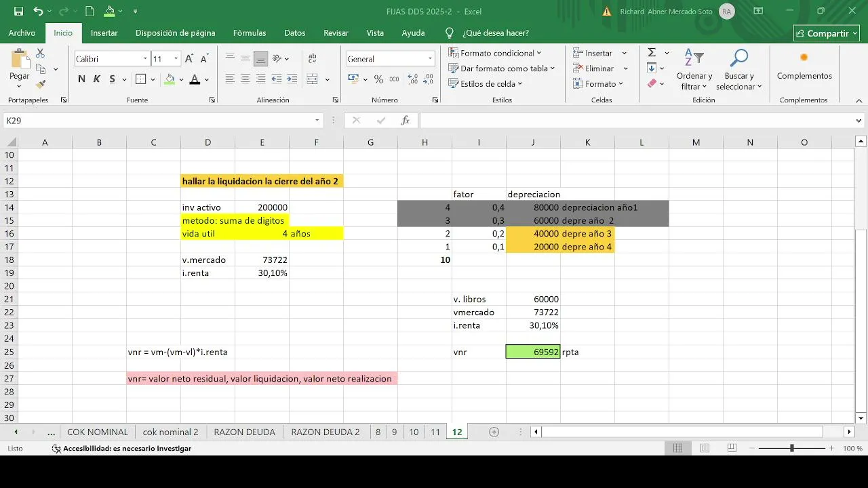Open Ordenar y filtrar
This screenshot has width=868, height=488.
(694, 69)
